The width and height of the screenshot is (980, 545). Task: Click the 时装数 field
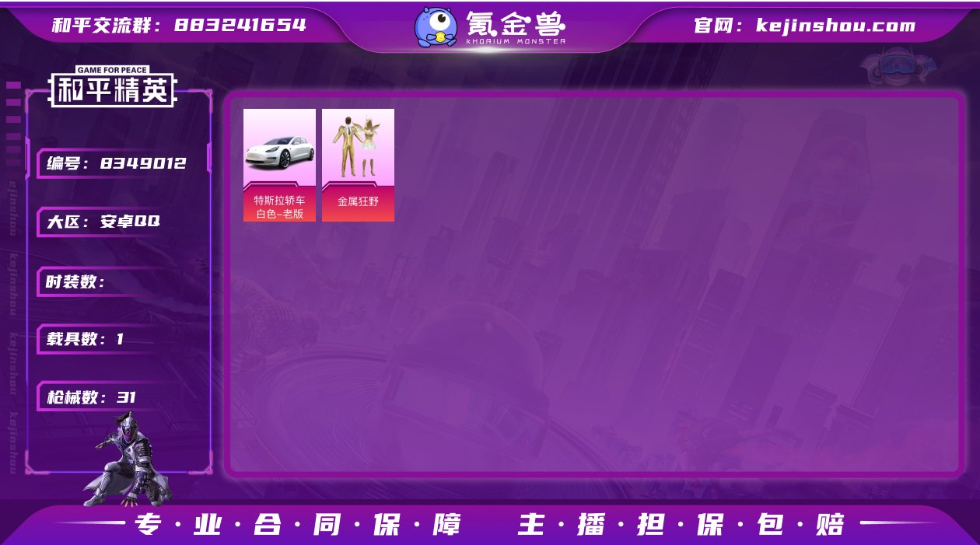[x=101, y=281]
